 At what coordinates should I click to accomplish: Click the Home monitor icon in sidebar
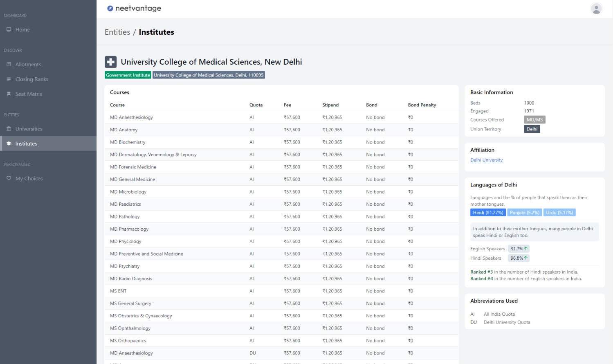pos(9,29)
